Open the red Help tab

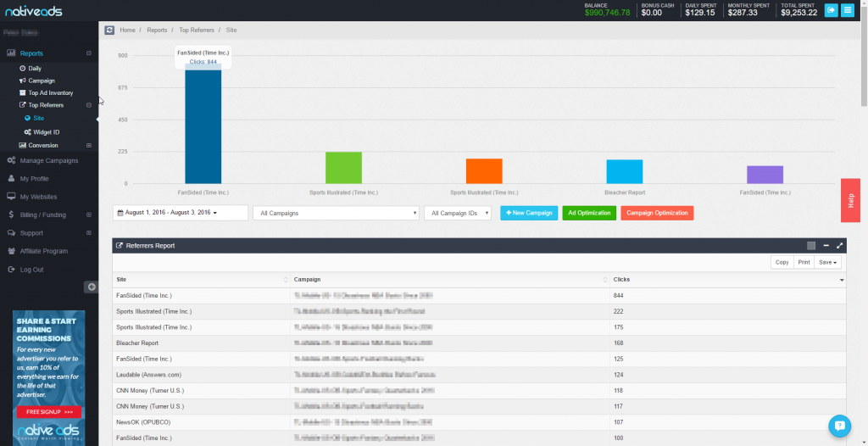pos(850,201)
